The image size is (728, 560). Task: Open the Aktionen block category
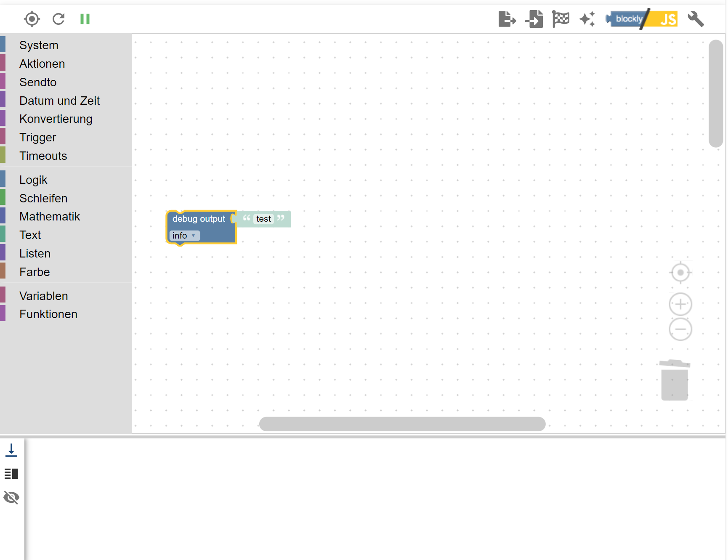click(66, 64)
